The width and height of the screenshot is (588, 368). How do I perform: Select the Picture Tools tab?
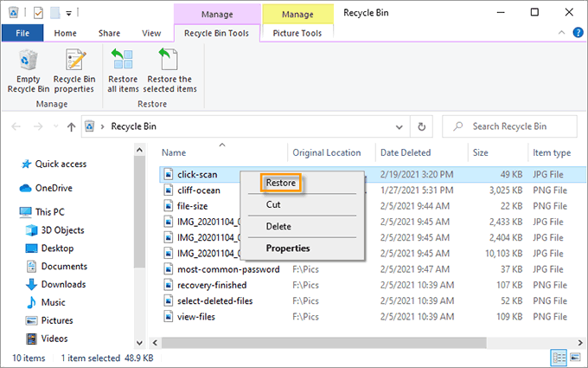point(297,33)
